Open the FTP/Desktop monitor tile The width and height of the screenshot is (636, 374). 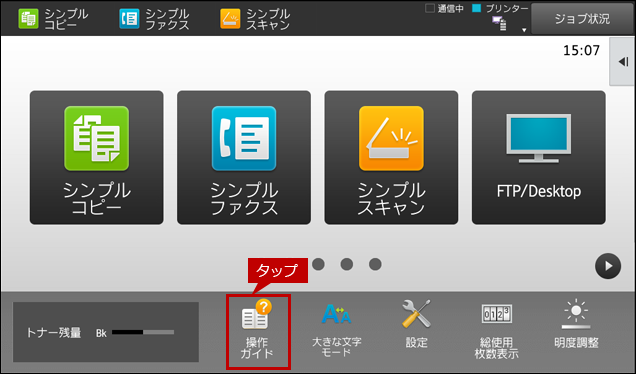point(539,157)
